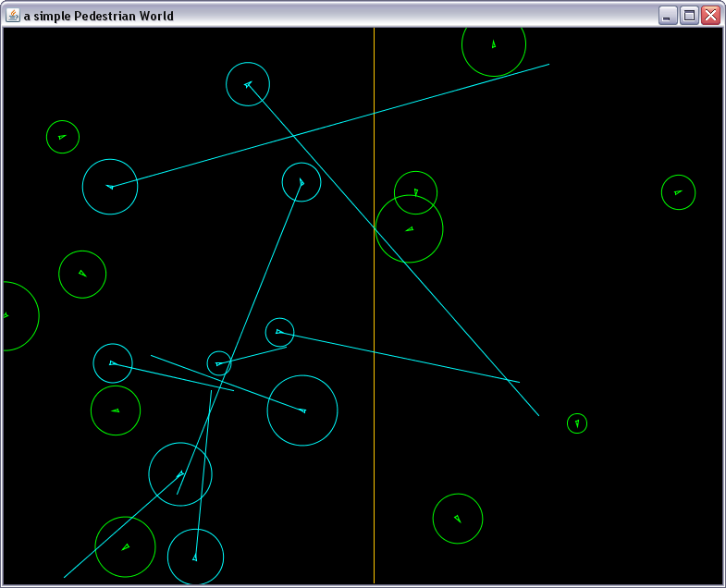The image size is (726, 588).
Task: Maximize the Pedestrian World window
Action: 689,16
